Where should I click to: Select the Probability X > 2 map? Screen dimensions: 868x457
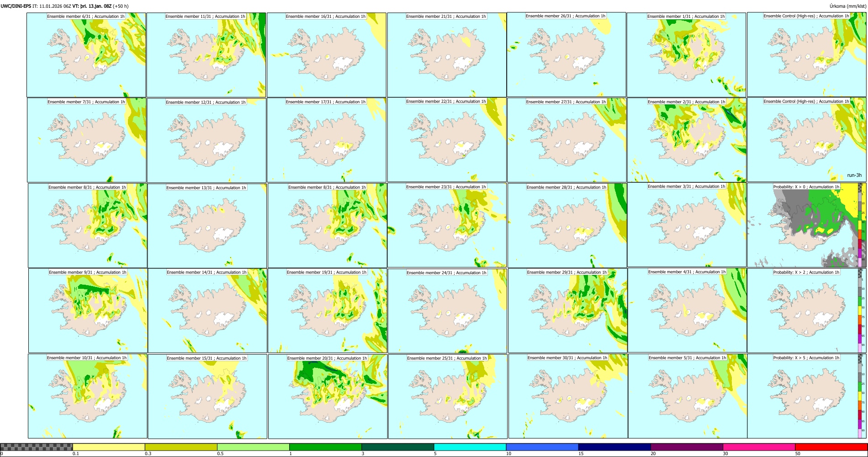point(807,310)
